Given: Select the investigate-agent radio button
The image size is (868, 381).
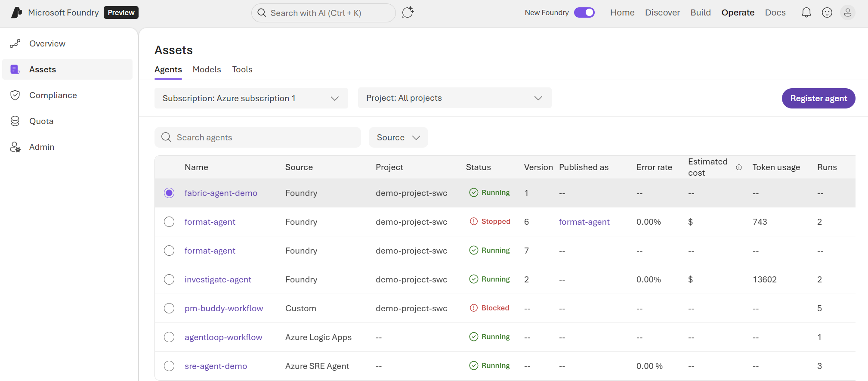Looking at the screenshot, I should (x=169, y=279).
